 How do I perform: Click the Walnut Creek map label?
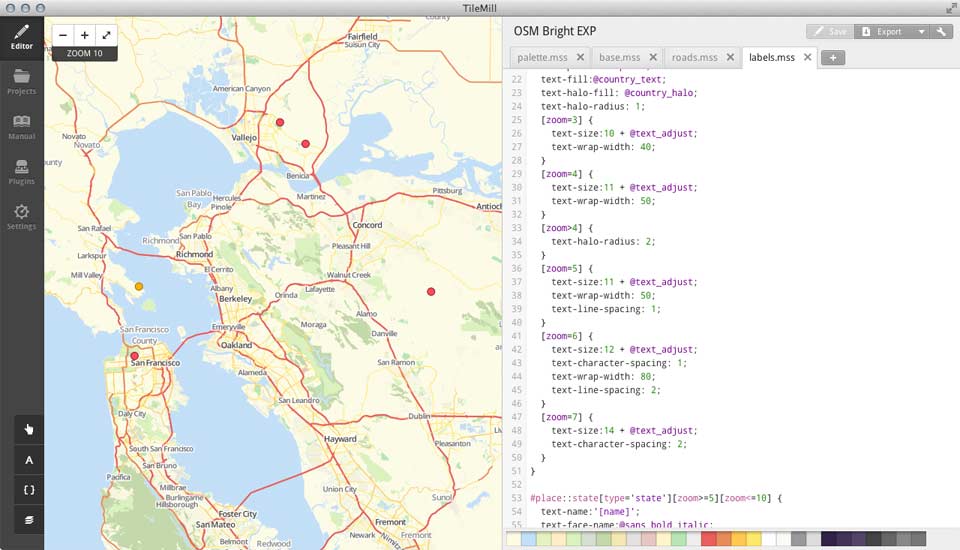pyautogui.click(x=348, y=275)
